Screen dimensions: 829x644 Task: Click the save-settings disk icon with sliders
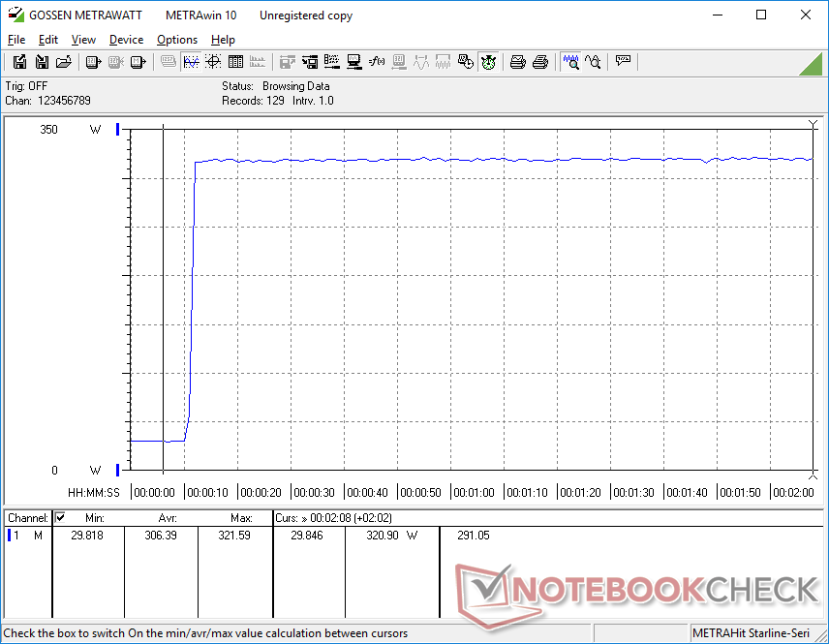(x=310, y=62)
